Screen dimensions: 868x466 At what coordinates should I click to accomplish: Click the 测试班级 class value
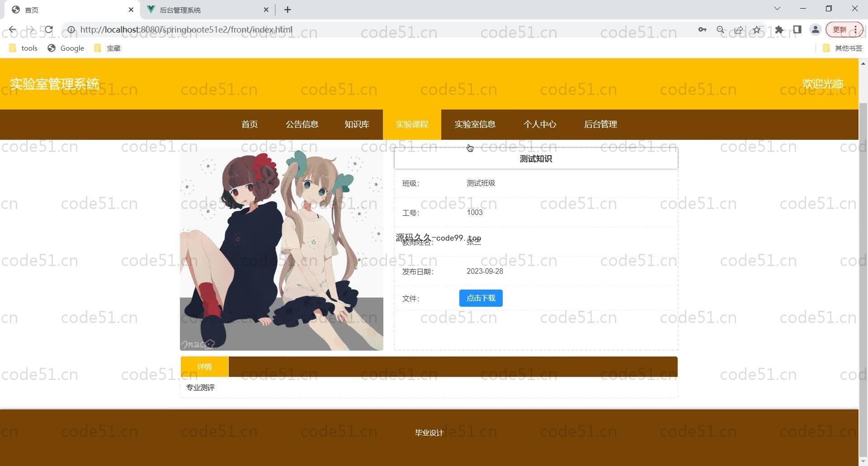click(481, 183)
